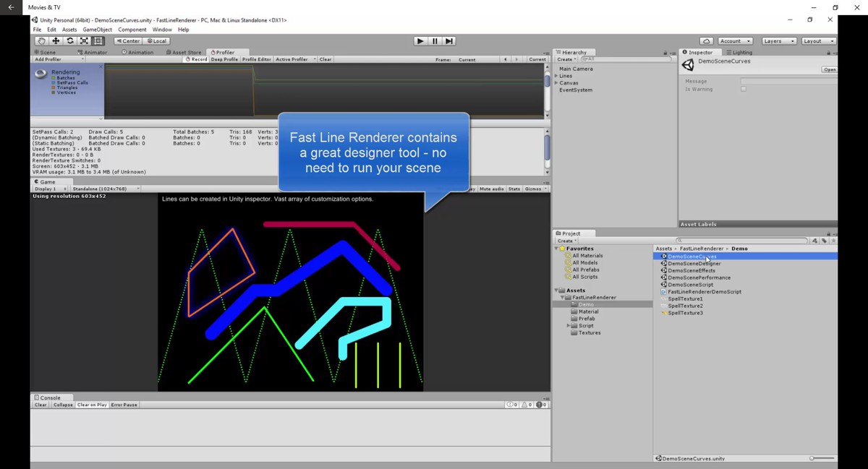
Task: Open the Active Profiler dropdown
Action: pos(295,59)
